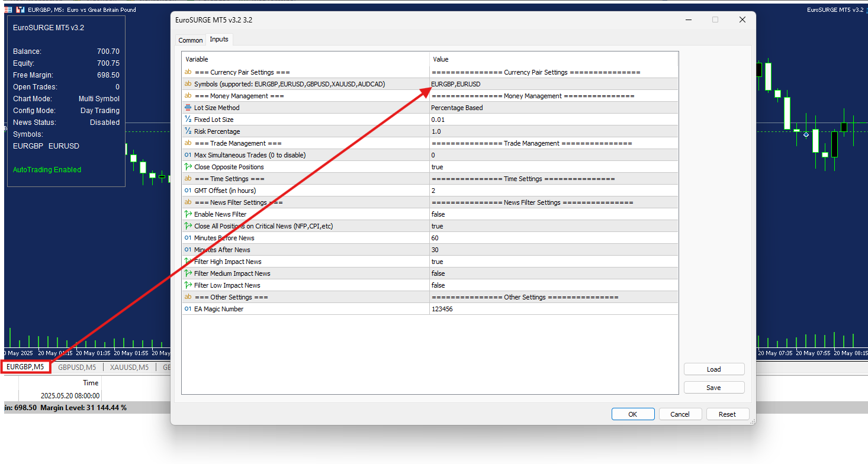
Task: Click the enum icon beside Lot Size Method
Action: coord(188,108)
